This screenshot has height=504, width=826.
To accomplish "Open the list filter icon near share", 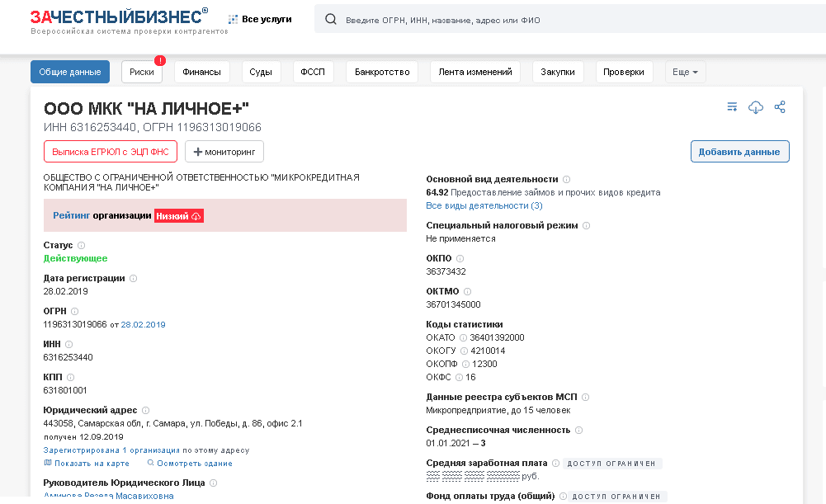I will pos(732,107).
